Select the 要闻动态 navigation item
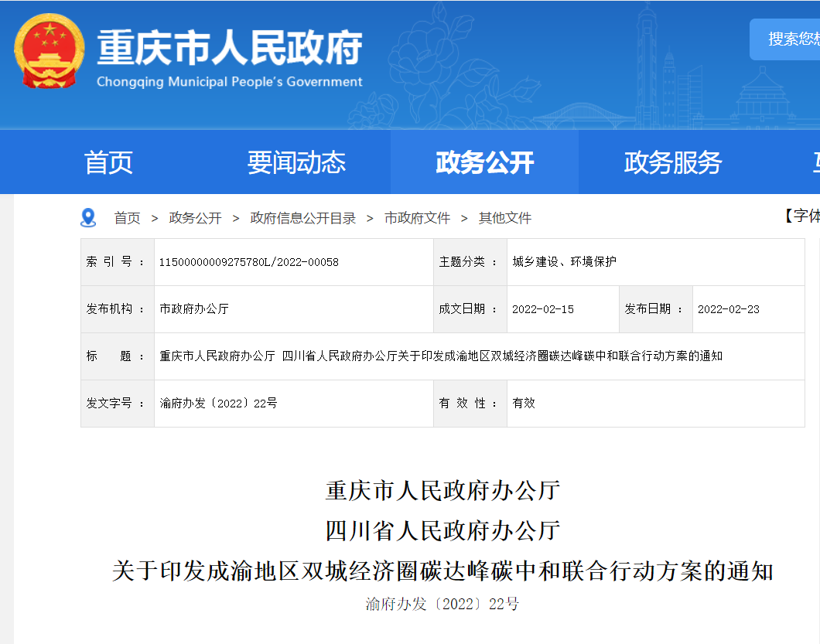 (296, 162)
